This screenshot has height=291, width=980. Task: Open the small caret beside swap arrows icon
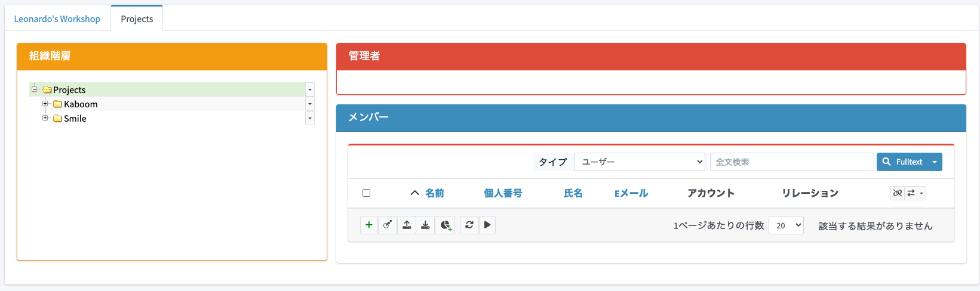pos(921,193)
